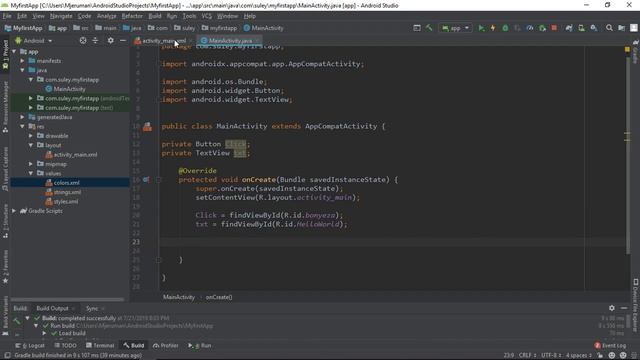Expand the mipmap folder
The width and height of the screenshot is (640, 360).
31,164
